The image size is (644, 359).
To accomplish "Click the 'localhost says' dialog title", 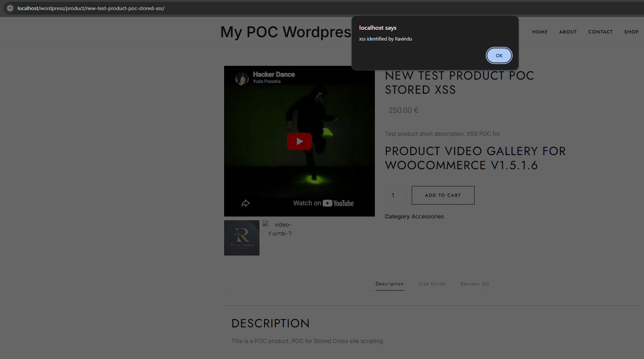I will pos(377,28).
